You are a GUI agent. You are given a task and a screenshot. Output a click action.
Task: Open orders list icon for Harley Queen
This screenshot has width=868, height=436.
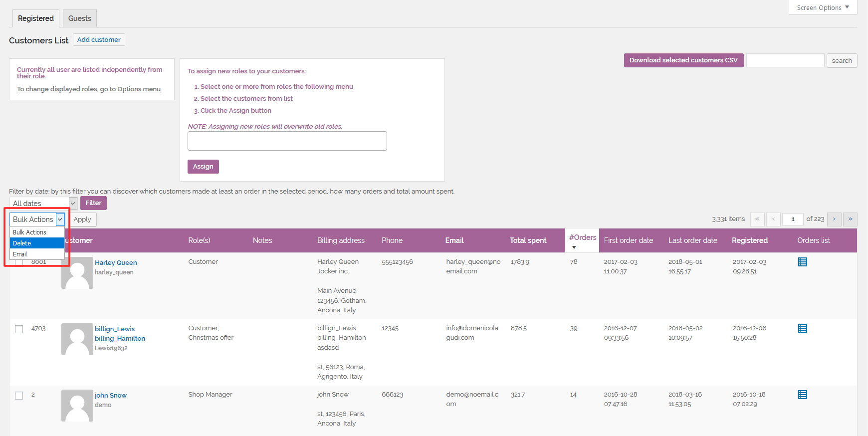(x=802, y=262)
